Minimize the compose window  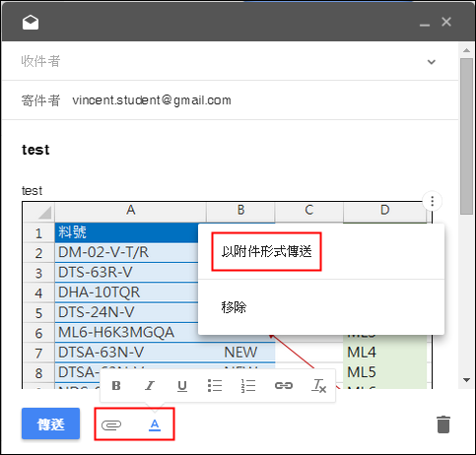click(x=425, y=25)
